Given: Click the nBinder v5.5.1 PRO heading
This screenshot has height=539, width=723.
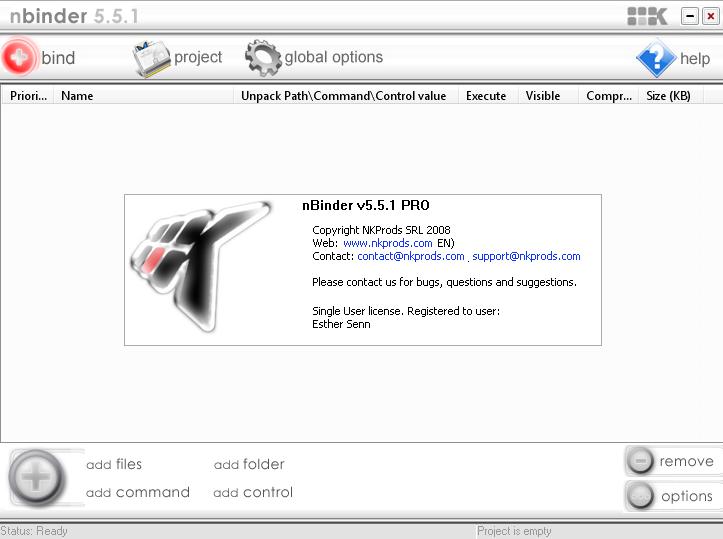Looking at the screenshot, I should click(366, 205).
